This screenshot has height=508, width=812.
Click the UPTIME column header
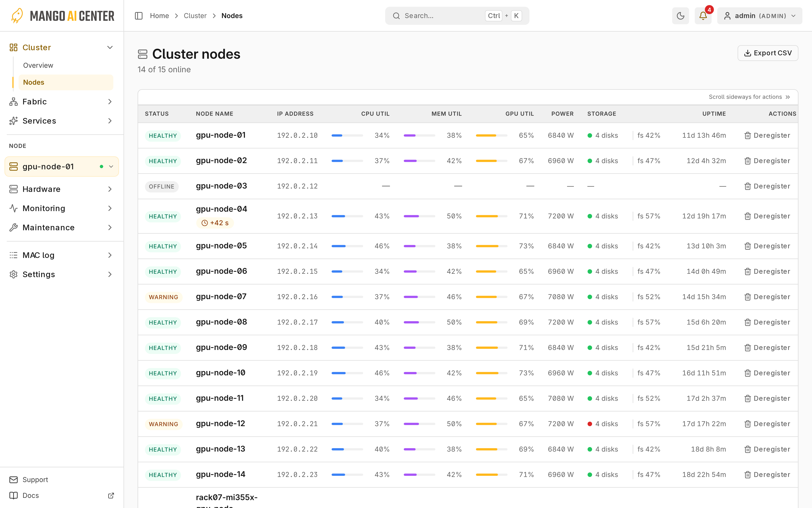coord(714,114)
